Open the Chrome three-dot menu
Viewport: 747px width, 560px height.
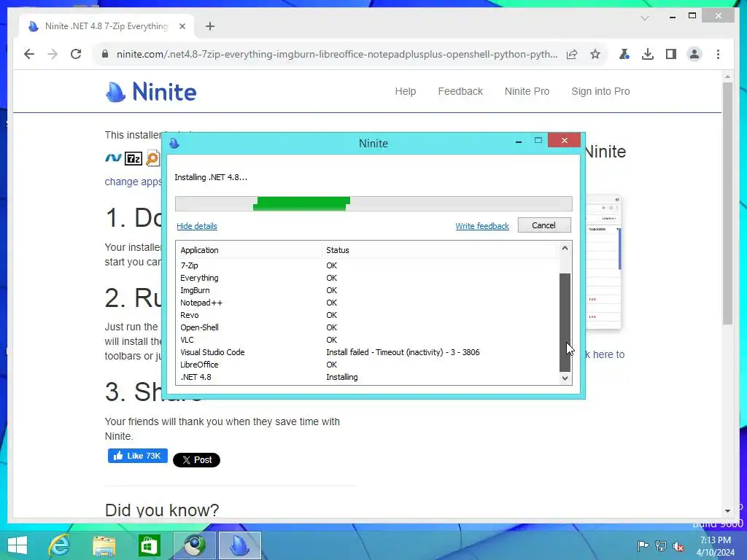(718, 54)
